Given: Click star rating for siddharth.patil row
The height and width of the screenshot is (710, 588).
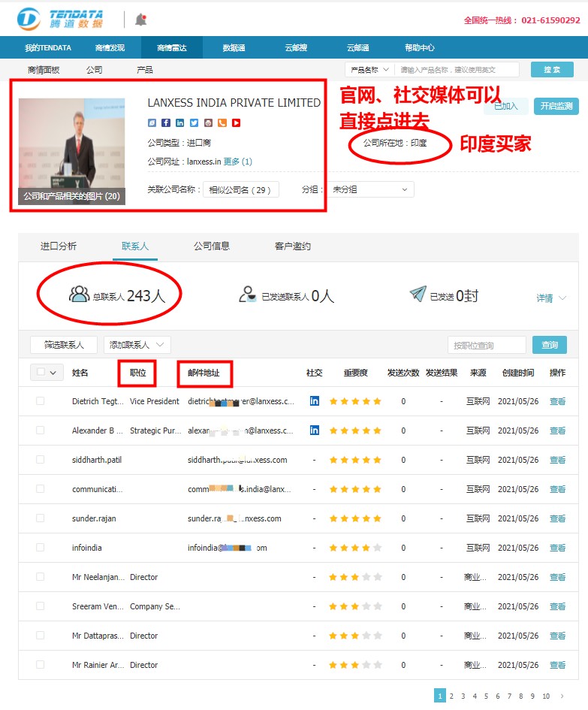Looking at the screenshot, I should [355, 460].
